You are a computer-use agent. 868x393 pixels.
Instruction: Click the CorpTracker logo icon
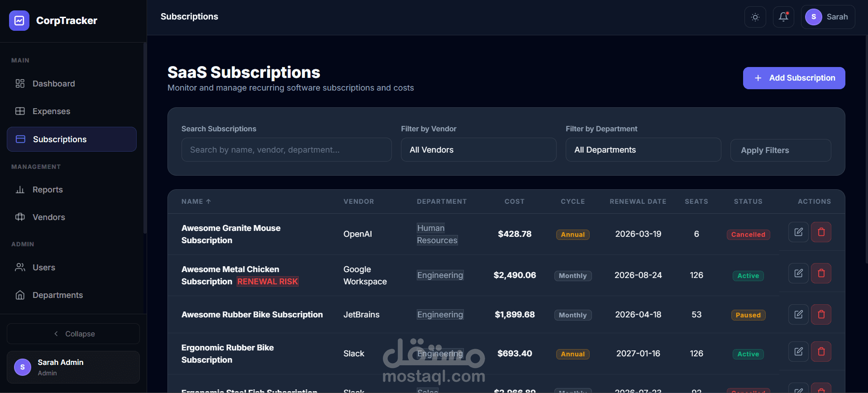click(x=19, y=20)
